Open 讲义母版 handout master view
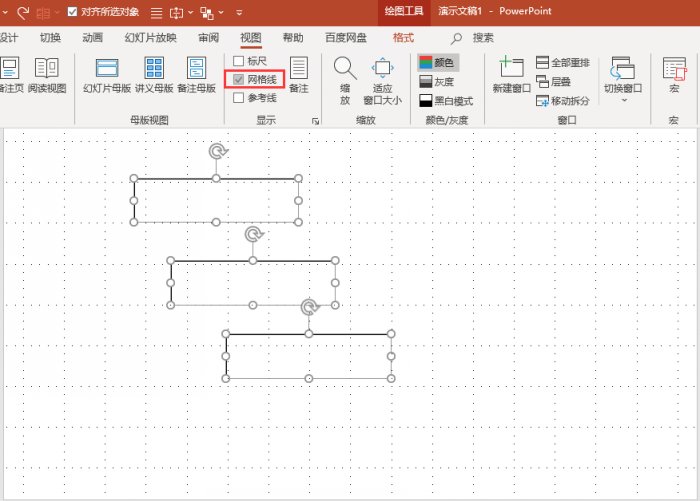Image resolution: width=700 pixels, height=501 pixels. pyautogui.click(x=154, y=75)
